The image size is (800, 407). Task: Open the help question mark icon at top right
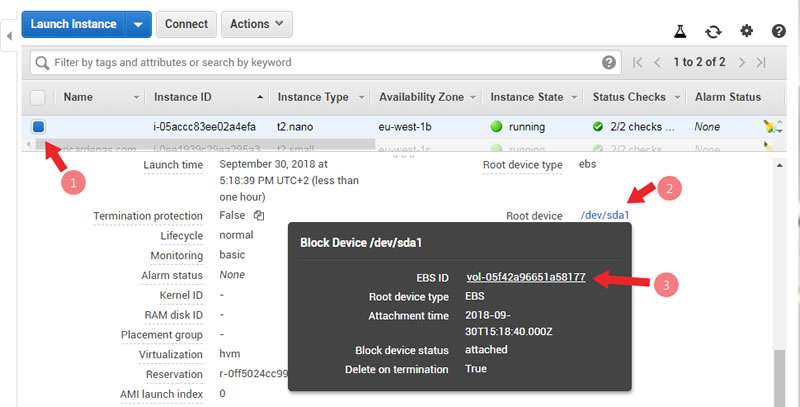pyautogui.click(x=778, y=31)
